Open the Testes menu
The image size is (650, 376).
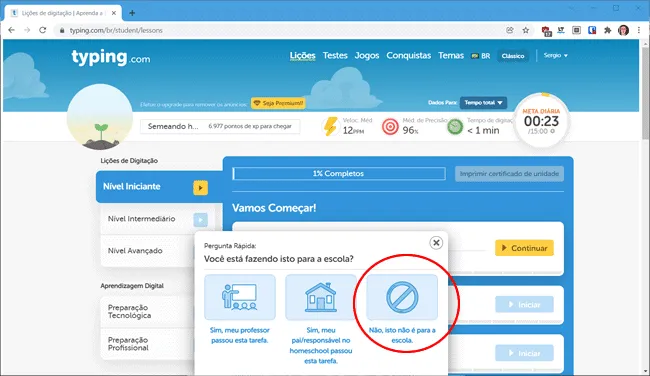(335, 55)
